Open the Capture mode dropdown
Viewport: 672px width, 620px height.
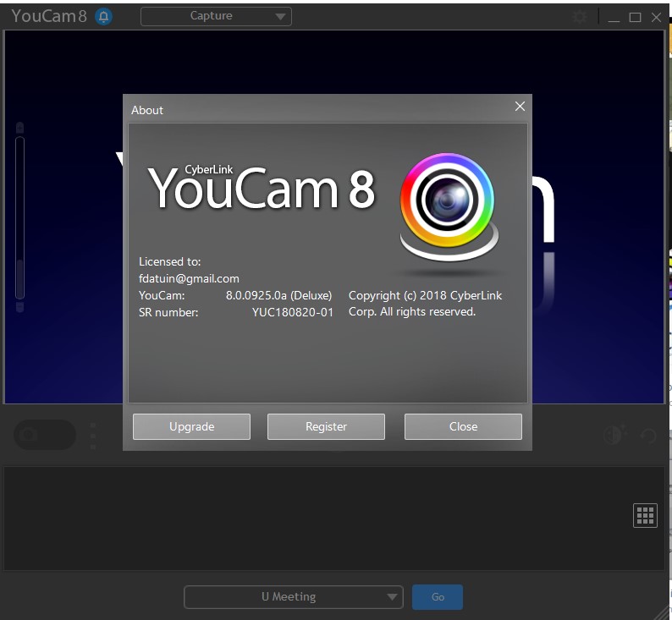point(216,16)
